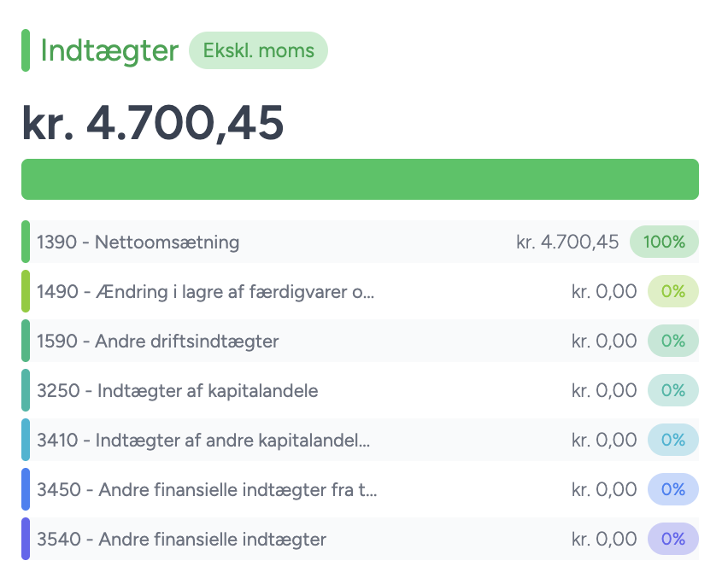Click the purple 0% badge on row 3540
The height and width of the screenshot is (584, 728).
[673, 540]
